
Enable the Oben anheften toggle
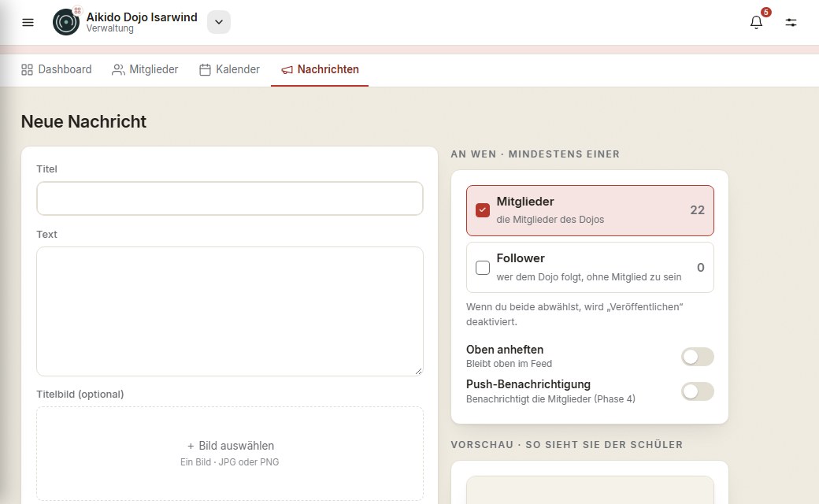(x=697, y=357)
